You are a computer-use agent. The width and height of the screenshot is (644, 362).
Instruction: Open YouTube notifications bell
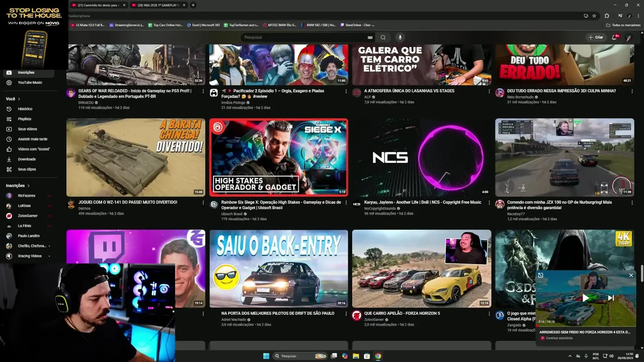615,37
